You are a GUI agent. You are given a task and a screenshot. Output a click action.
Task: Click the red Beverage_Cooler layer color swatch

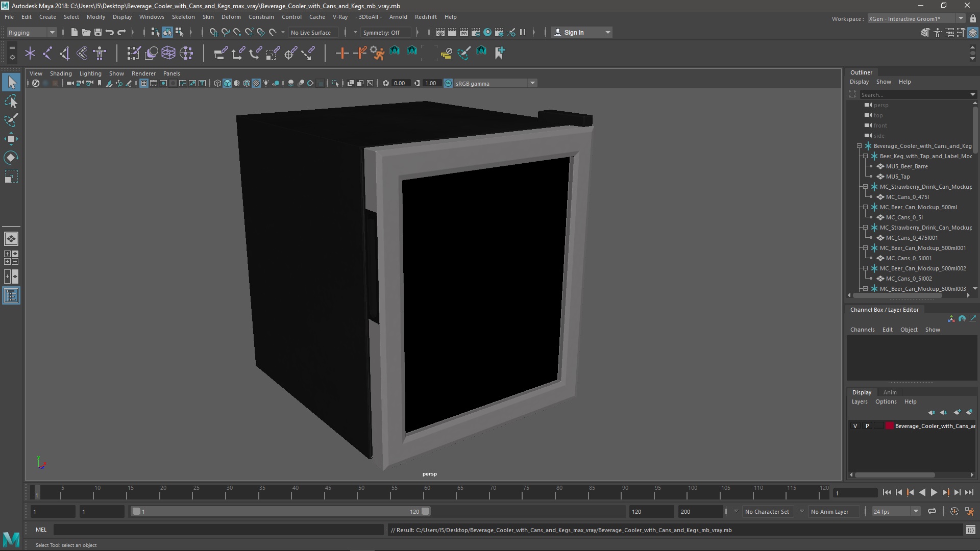pyautogui.click(x=890, y=426)
